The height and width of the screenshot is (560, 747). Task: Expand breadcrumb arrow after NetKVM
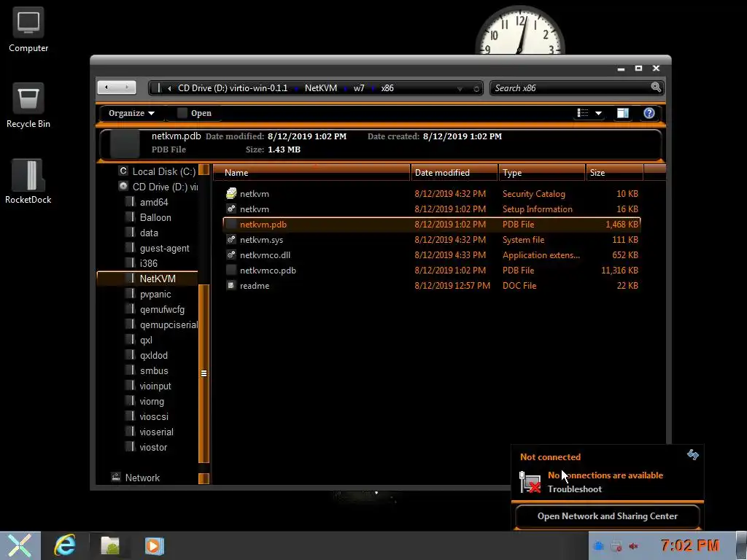click(345, 88)
